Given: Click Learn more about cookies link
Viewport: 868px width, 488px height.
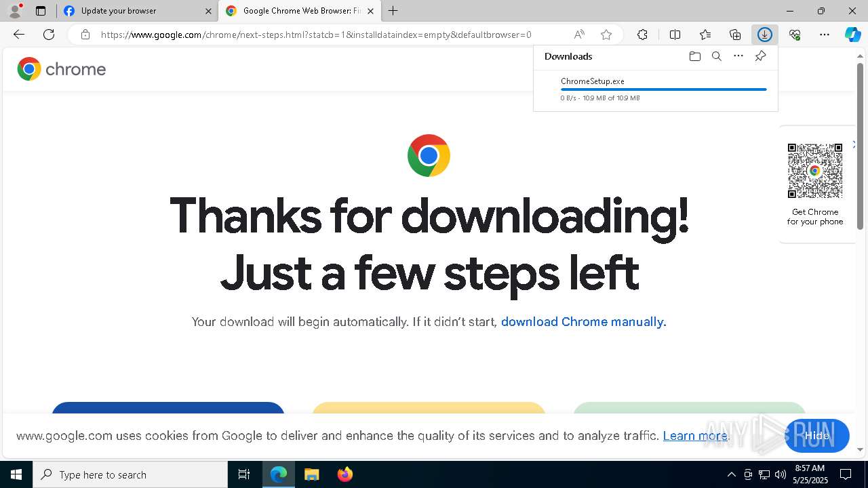Looking at the screenshot, I should [694, 436].
